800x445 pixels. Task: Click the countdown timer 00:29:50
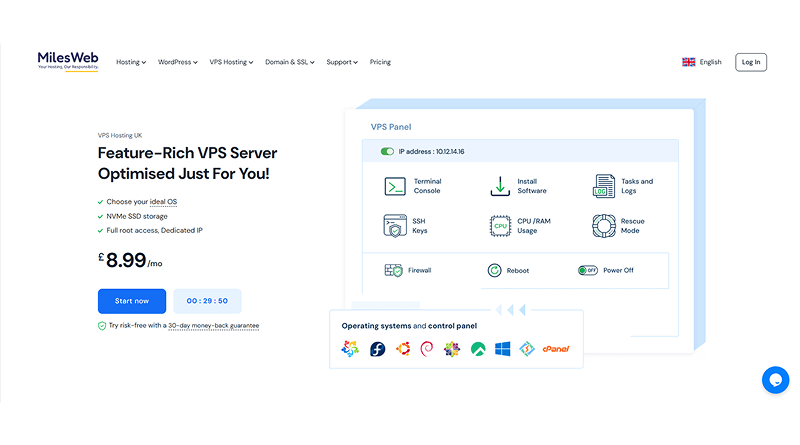[x=207, y=301]
